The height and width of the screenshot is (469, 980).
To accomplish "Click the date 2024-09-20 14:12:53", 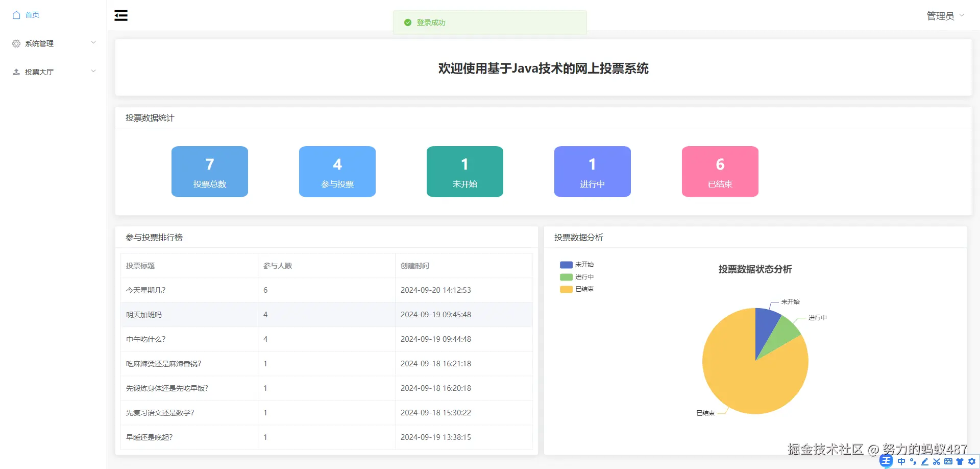I will pyautogui.click(x=436, y=290).
